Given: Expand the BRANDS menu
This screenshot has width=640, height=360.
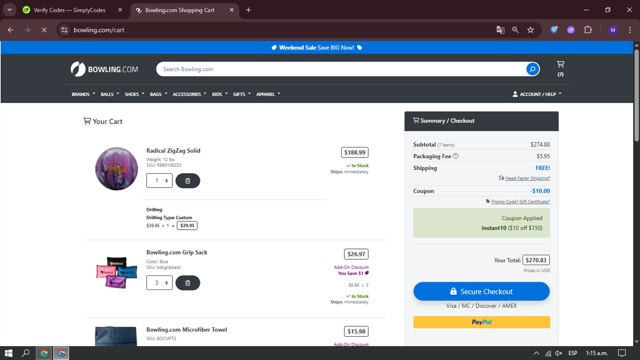Looking at the screenshot, I should pyautogui.click(x=83, y=94).
